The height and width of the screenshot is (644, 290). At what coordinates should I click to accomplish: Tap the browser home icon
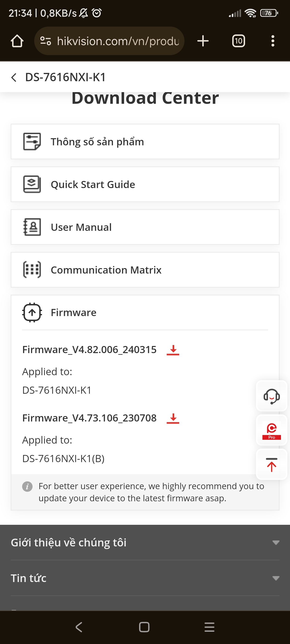(x=17, y=41)
